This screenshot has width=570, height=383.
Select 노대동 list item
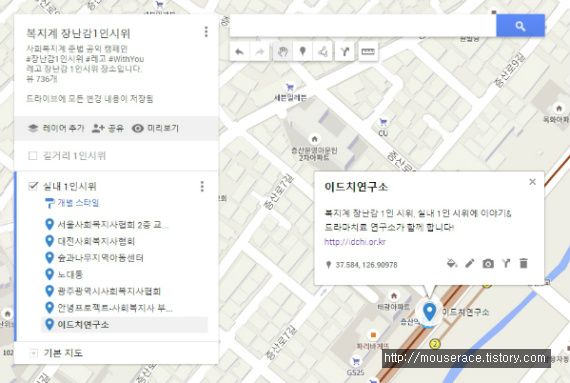70,274
